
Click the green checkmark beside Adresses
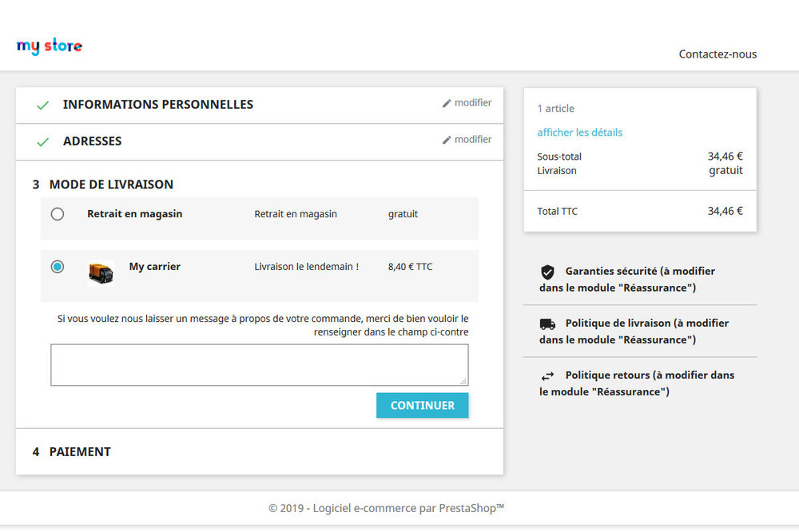43,142
